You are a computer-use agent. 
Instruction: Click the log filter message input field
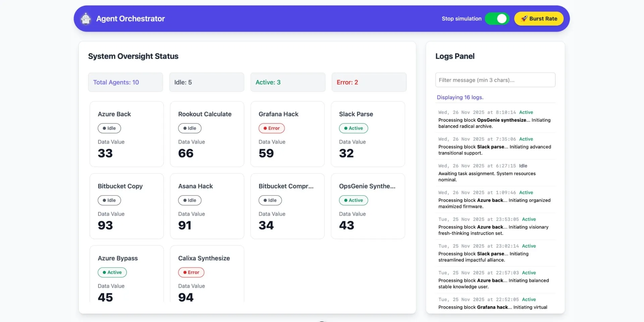coord(495,80)
